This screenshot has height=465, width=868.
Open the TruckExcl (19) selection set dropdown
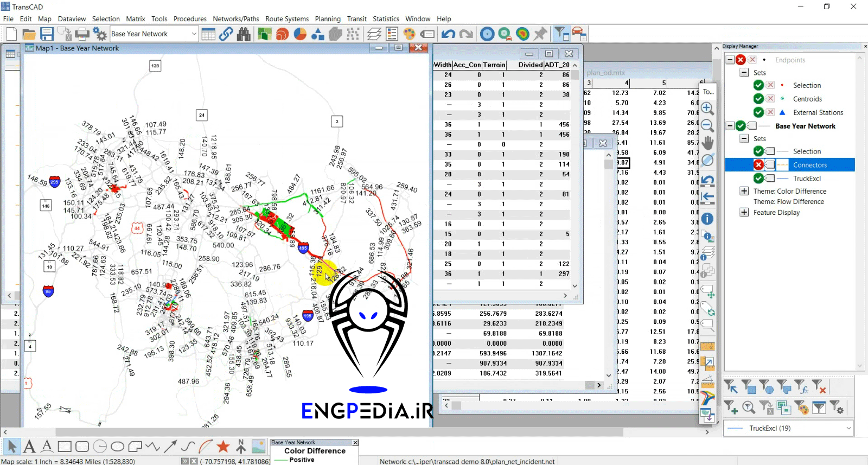click(x=848, y=428)
